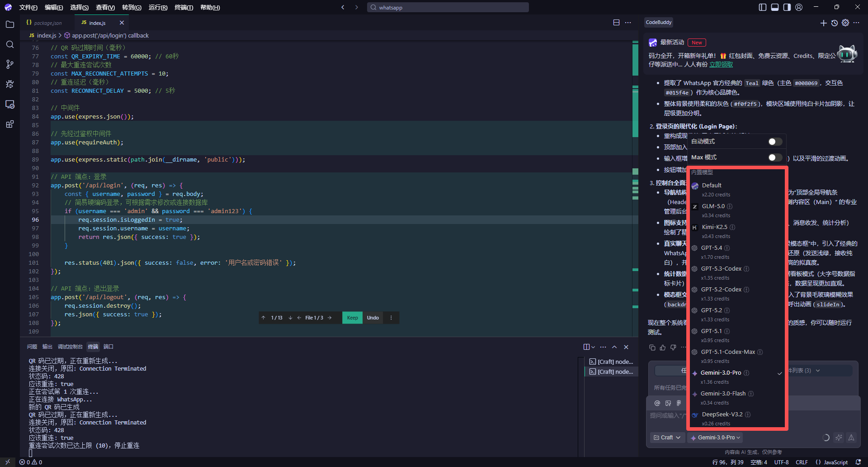
Task: Open Source Control view in activity bar
Action: [10, 64]
